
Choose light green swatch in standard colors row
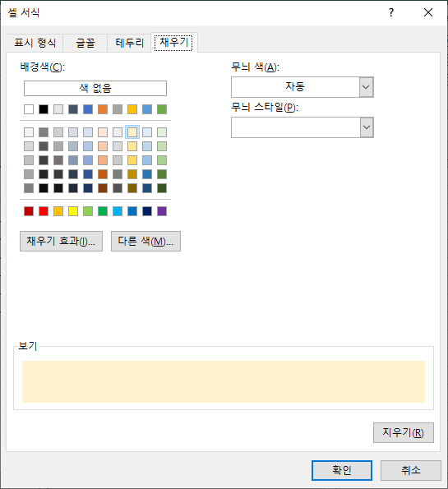[x=88, y=211]
